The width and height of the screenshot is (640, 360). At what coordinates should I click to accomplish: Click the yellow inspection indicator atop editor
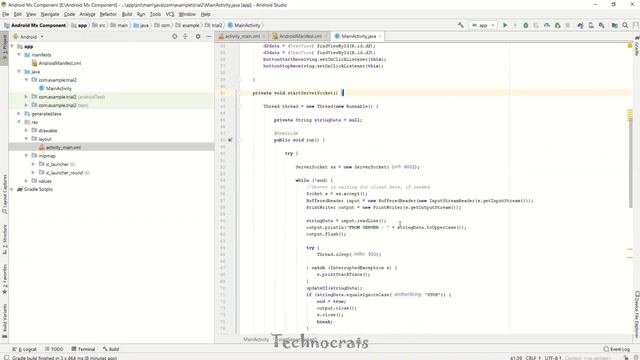click(x=630, y=46)
